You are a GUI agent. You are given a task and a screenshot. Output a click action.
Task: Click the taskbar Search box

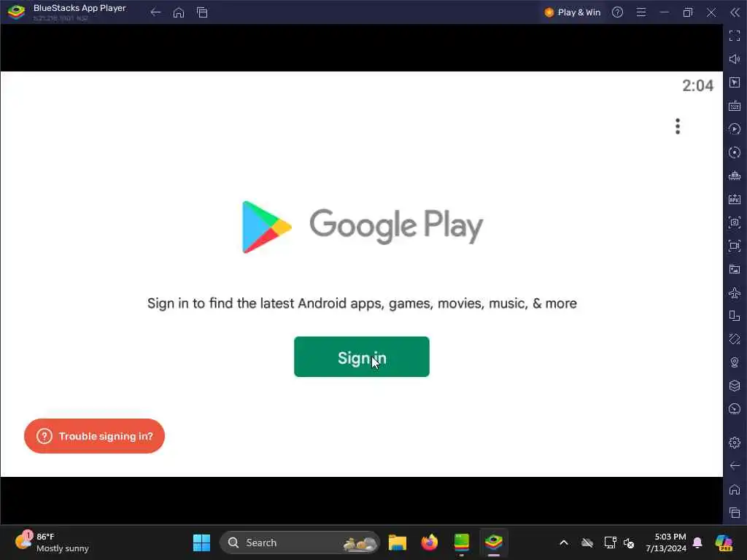point(300,542)
